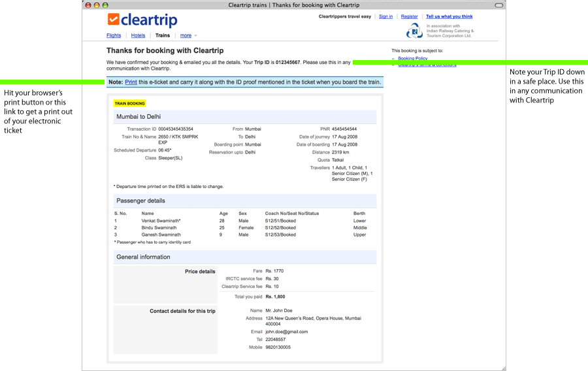Viewport: 588px width, 371px height.
Task: Click the Tel number 22048557
Action: tap(275, 340)
